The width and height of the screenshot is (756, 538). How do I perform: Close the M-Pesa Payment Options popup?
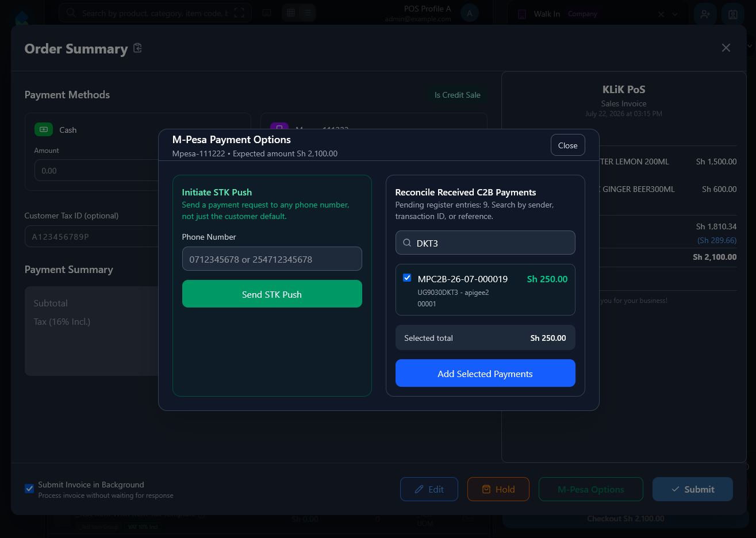(x=567, y=145)
